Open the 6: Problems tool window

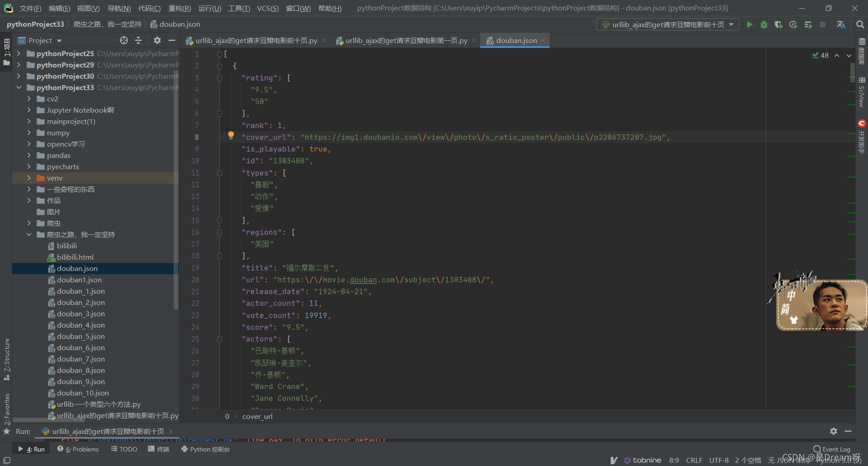tap(78, 449)
